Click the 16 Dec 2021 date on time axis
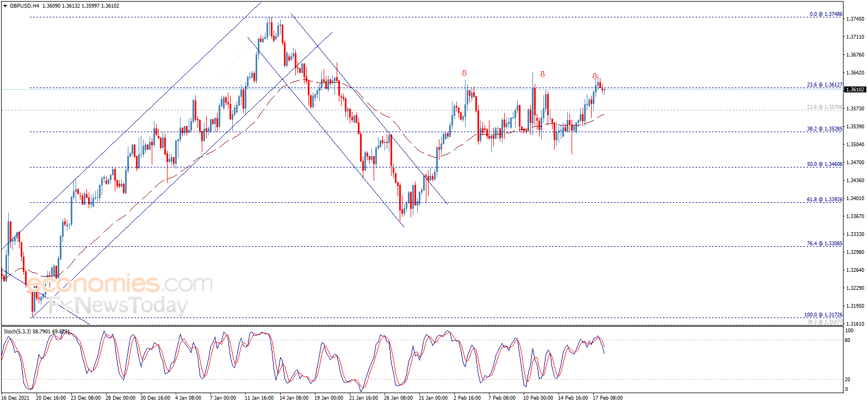The height and width of the screenshot is (404, 868). pyautogui.click(x=16, y=398)
